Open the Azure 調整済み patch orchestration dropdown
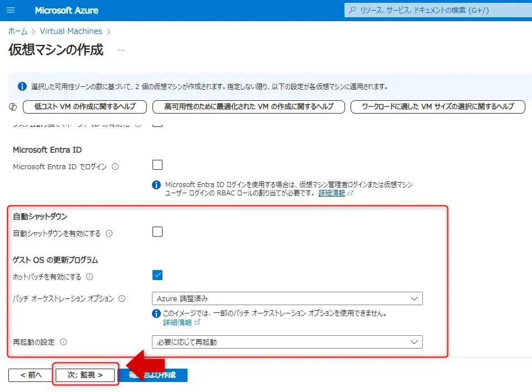This screenshot has height=392, width=532. pyautogui.click(x=287, y=298)
